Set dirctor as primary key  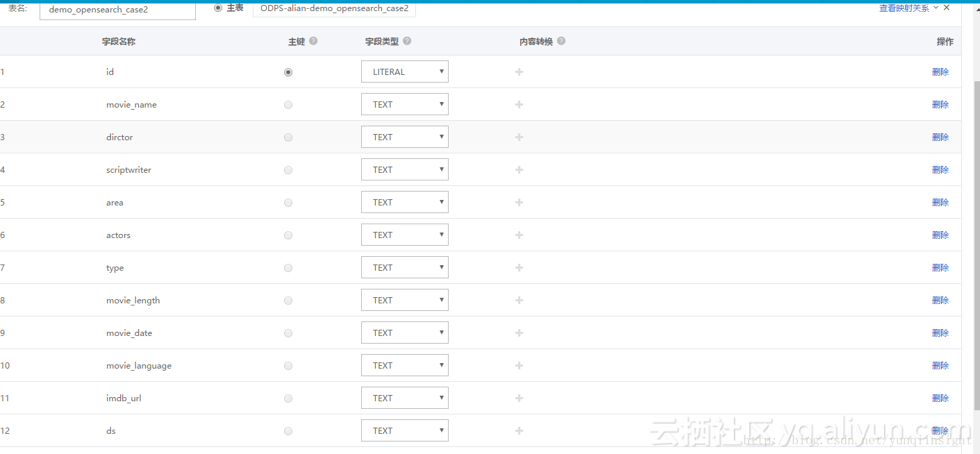tap(288, 137)
